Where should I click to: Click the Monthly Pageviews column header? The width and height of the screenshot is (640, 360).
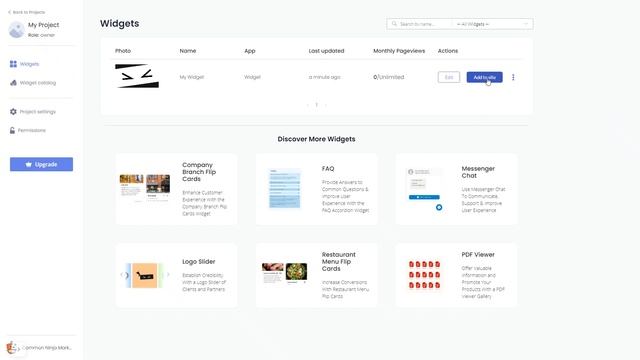[x=399, y=51]
